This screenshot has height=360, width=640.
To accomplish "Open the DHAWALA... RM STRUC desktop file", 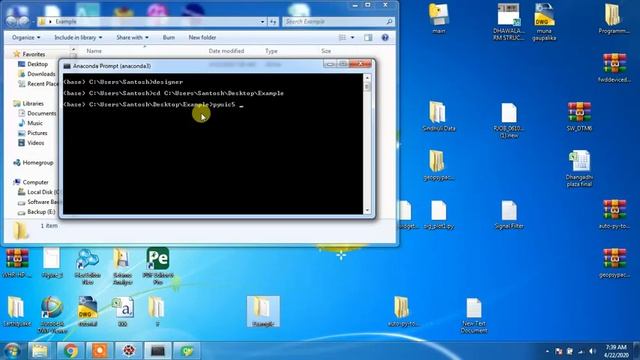I will 509,22.
